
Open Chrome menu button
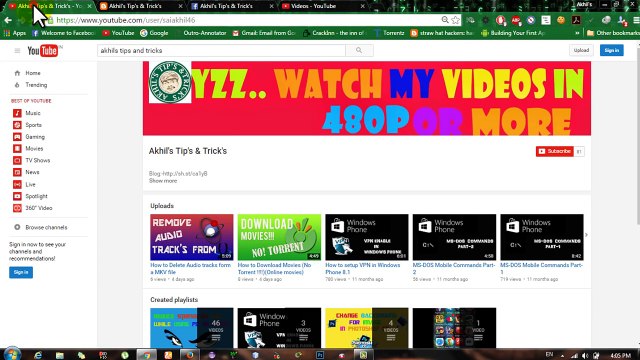click(636, 20)
